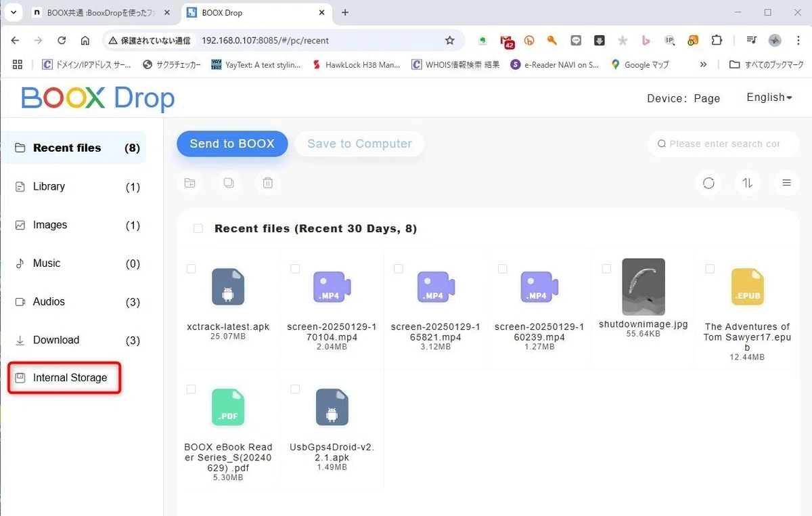Open the HawkLock H38 Man... bookmark

[356, 64]
